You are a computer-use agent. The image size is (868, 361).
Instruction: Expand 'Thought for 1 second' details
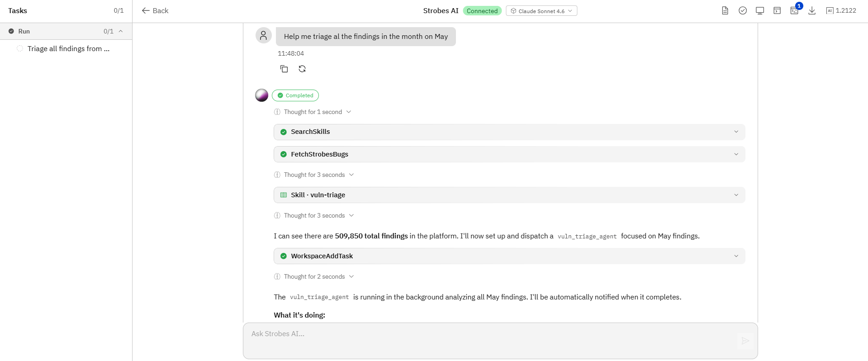tap(313, 112)
